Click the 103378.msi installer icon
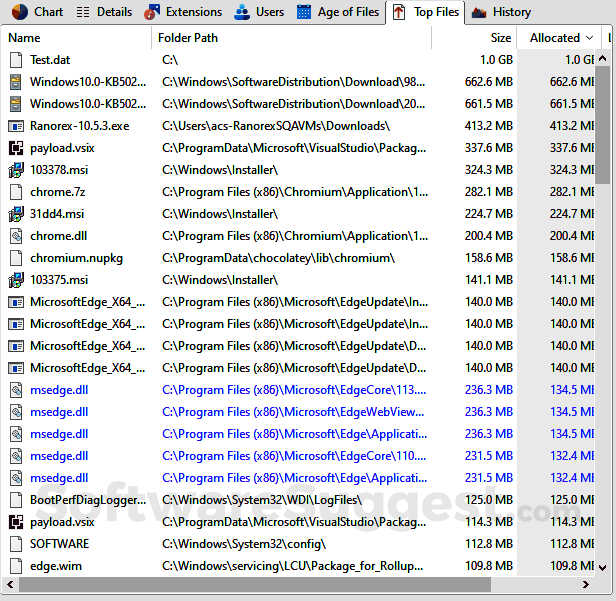 coord(16,170)
